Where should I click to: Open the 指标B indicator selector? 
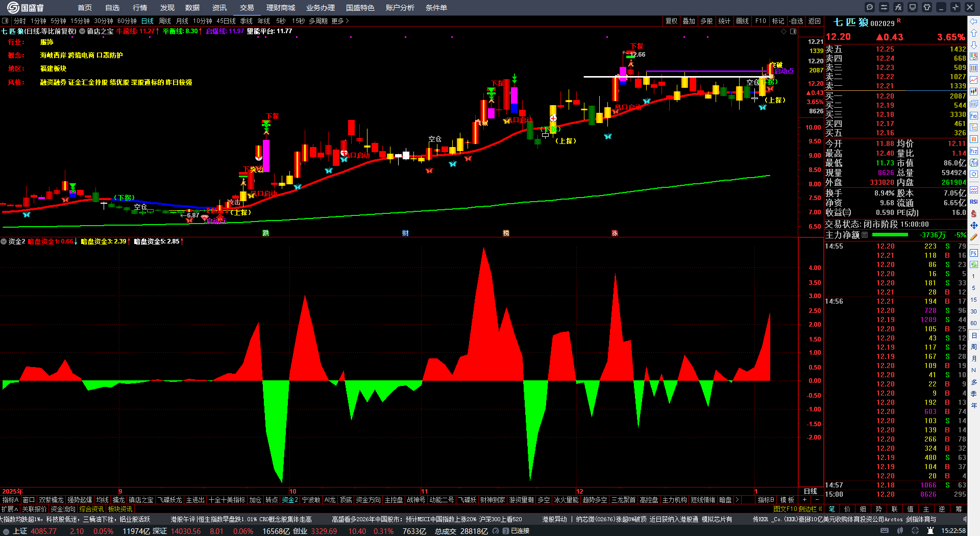(x=766, y=500)
